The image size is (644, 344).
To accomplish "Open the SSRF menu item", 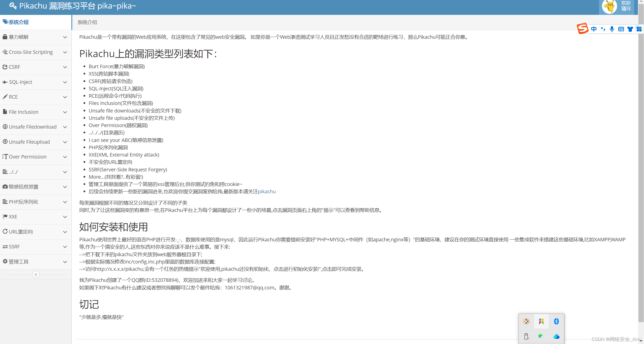I will coord(36,247).
